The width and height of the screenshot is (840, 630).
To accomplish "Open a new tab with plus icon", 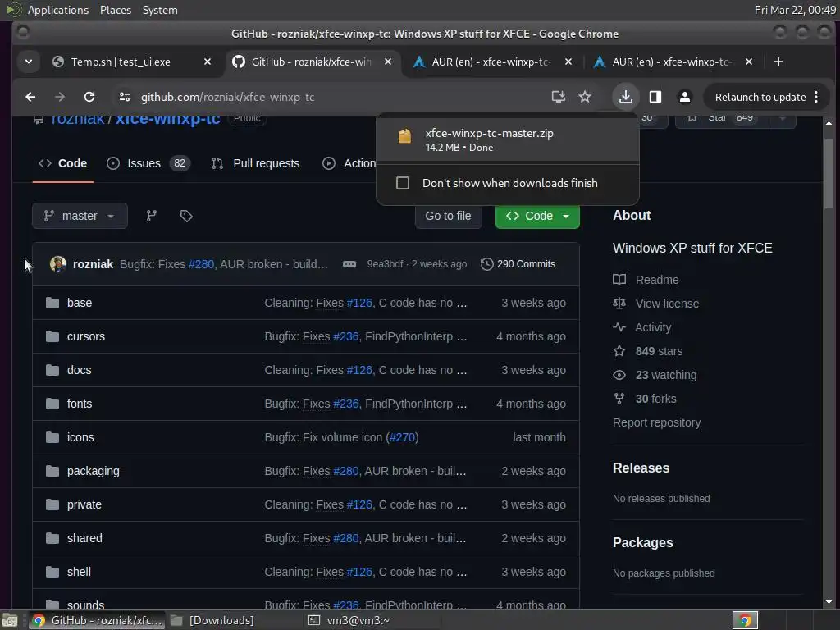I will 778,62.
